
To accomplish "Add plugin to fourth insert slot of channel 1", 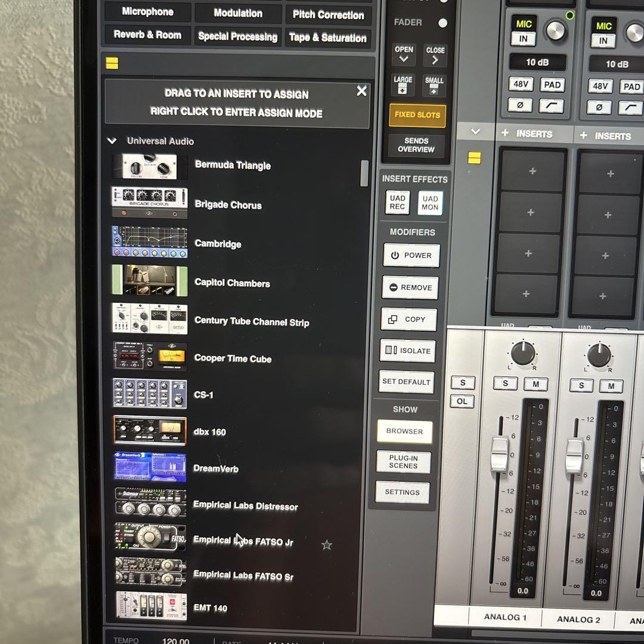I will (x=526, y=294).
